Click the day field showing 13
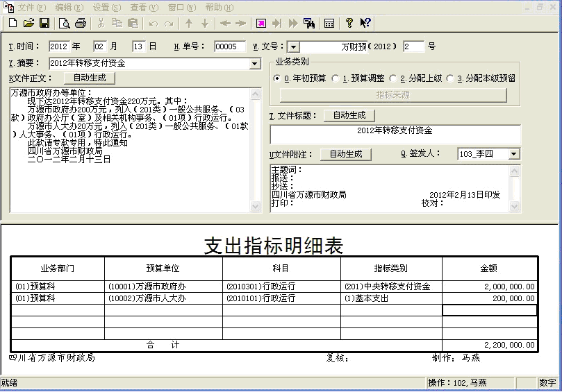 [x=139, y=46]
